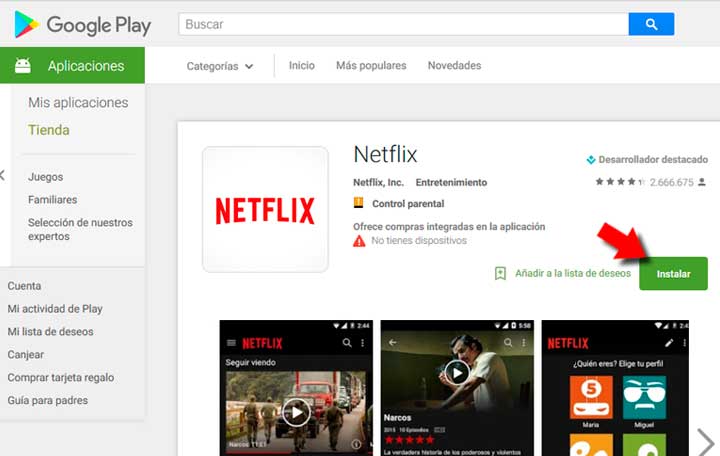
Task: Click the Android icon beside Aplicaciones
Action: tap(22, 66)
